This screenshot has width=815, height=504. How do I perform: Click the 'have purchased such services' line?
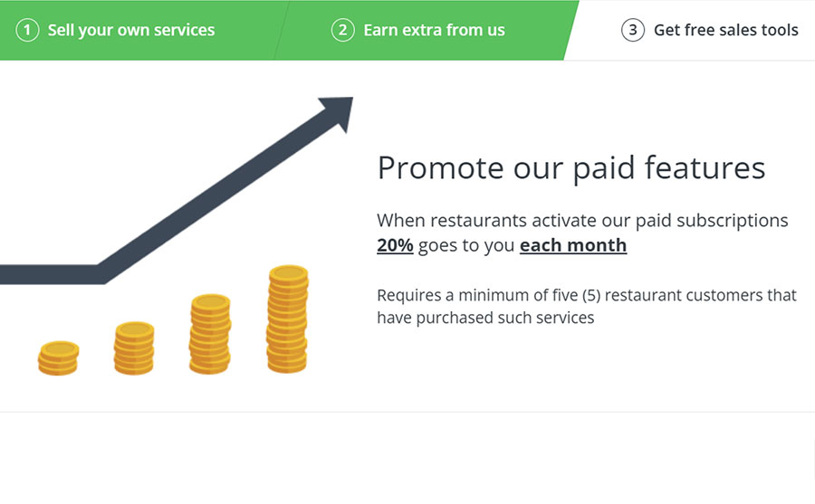click(x=485, y=318)
